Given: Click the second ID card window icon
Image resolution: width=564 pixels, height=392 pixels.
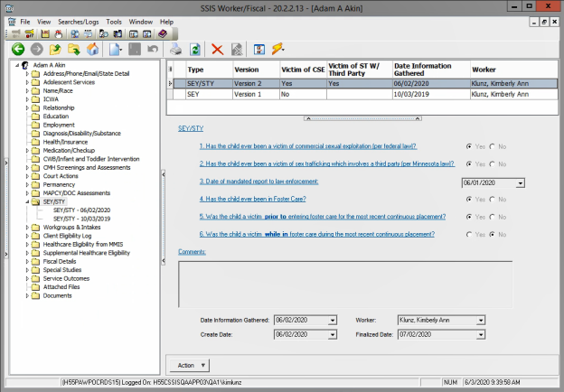Looking at the screenshot, I should click(146, 34).
